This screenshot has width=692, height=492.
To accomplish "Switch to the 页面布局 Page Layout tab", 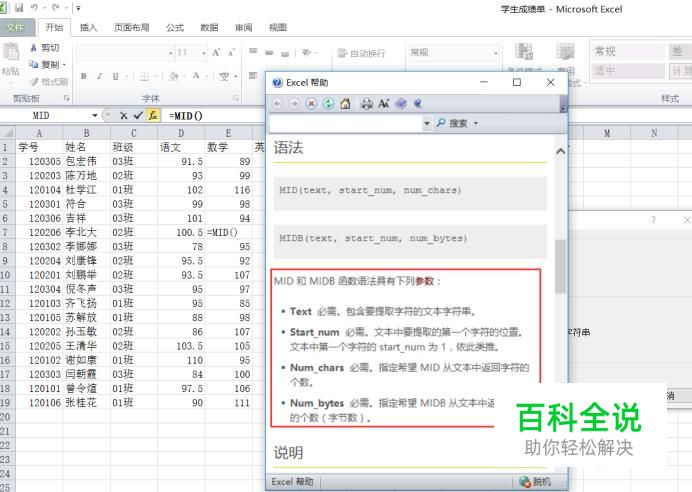I will [x=131, y=27].
